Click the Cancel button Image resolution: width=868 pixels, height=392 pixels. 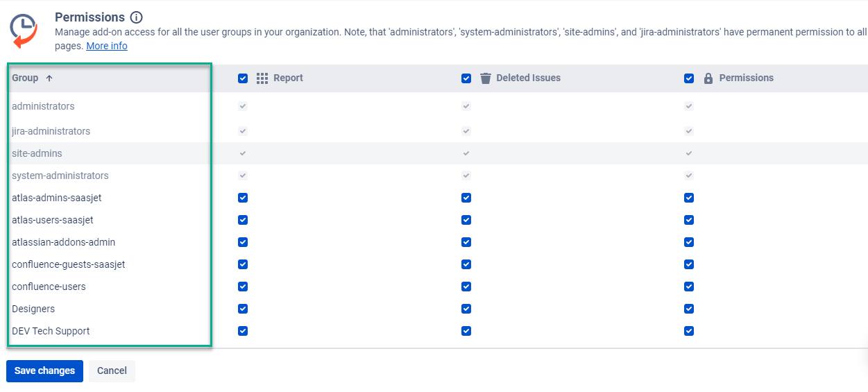coord(112,371)
